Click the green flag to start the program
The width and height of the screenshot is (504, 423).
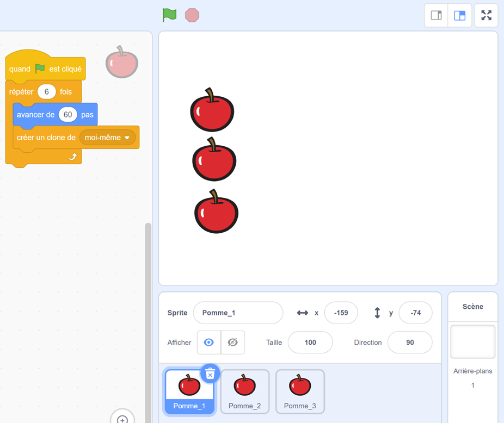169,15
